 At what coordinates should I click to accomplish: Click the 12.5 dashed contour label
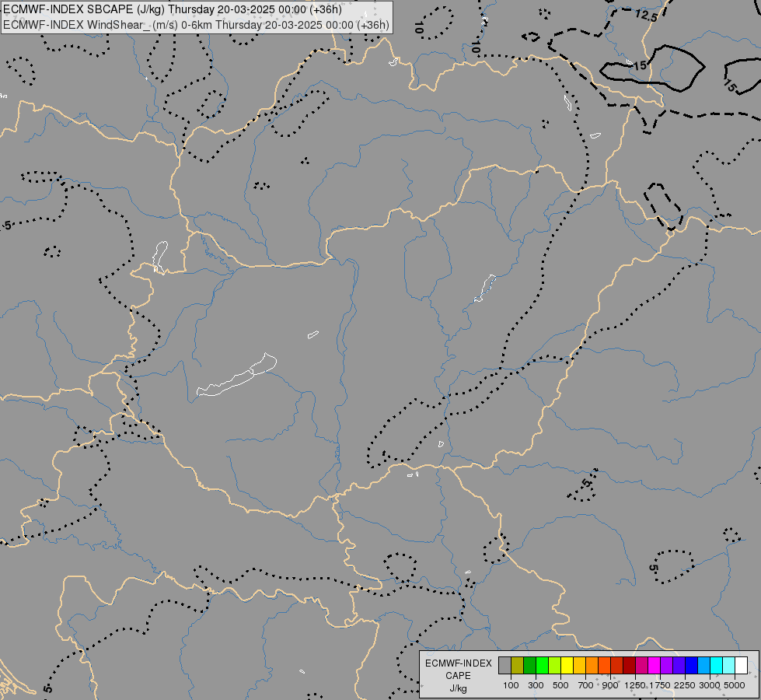[x=647, y=16]
